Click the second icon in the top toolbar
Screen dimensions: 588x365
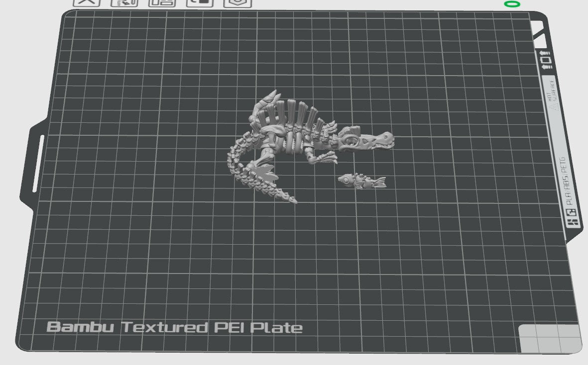click(x=124, y=2)
